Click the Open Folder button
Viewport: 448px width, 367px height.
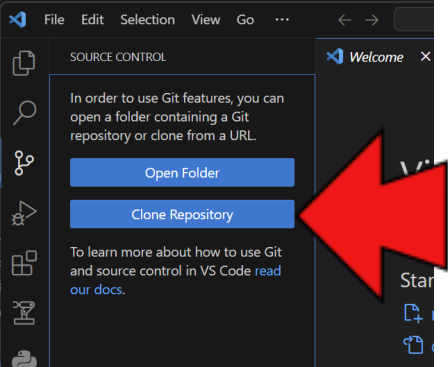tap(182, 173)
